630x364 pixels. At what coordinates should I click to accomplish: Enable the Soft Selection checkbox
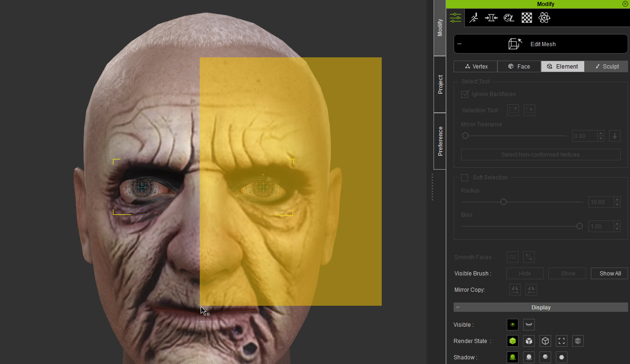point(464,178)
